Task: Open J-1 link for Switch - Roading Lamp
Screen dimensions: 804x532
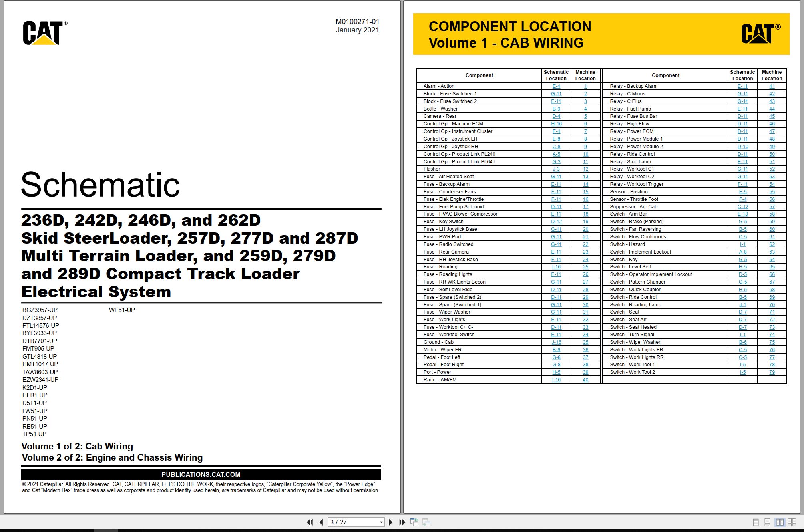Action: pos(742,305)
